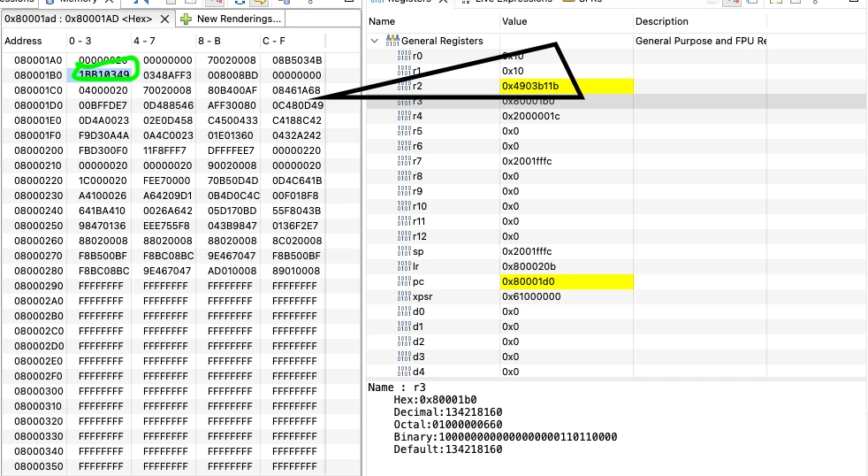
Task: Click the sp value 0x2001fffc
Action: click(x=527, y=251)
